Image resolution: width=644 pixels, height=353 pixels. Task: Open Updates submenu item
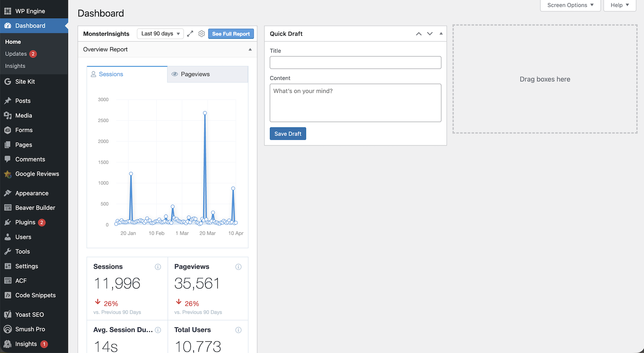(21, 54)
